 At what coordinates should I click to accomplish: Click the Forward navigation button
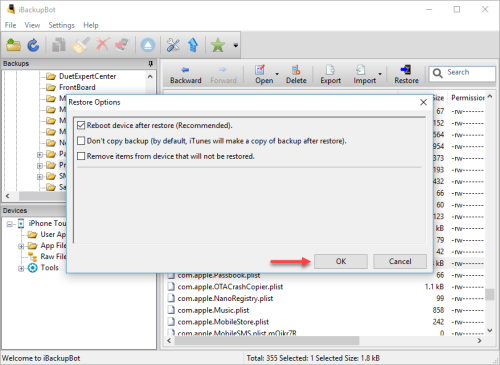[223, 75]
